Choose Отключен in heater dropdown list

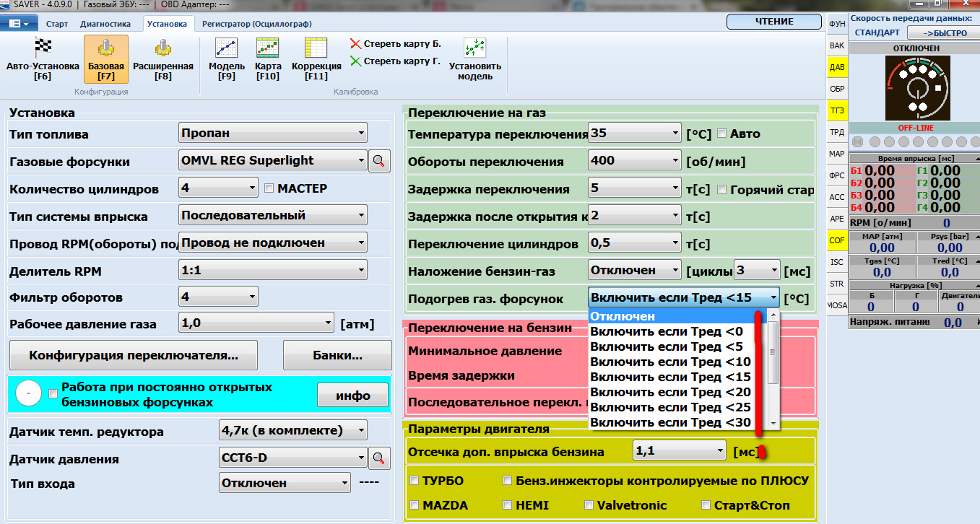pyautogui.click(x=677, y=316)
